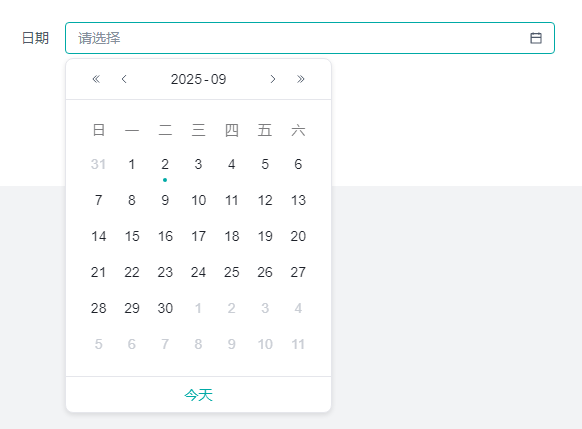Choose grayed-out 11 in the last row

(x=298, y=344)
